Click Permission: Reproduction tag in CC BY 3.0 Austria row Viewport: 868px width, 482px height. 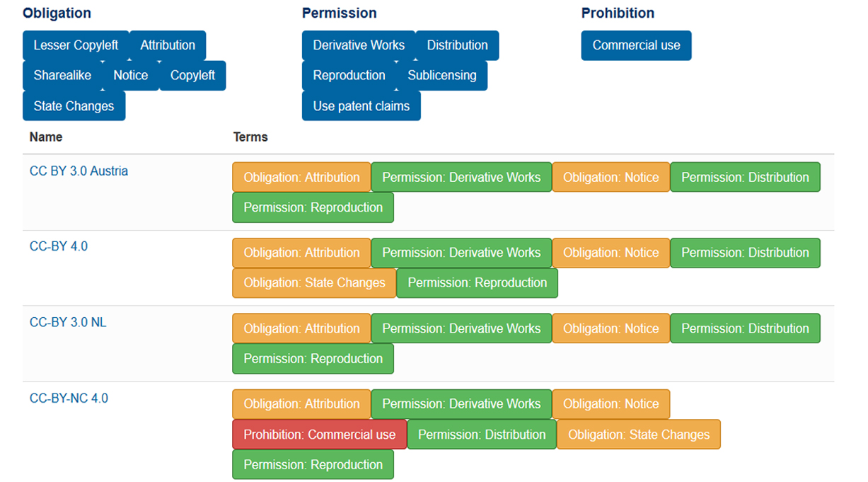click(x=313, y=207)
